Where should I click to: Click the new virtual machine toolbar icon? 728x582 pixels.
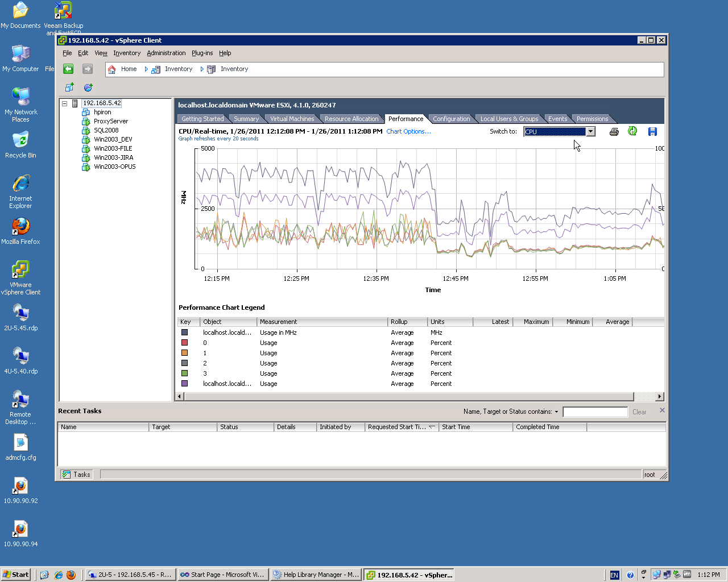coord(69,88)
